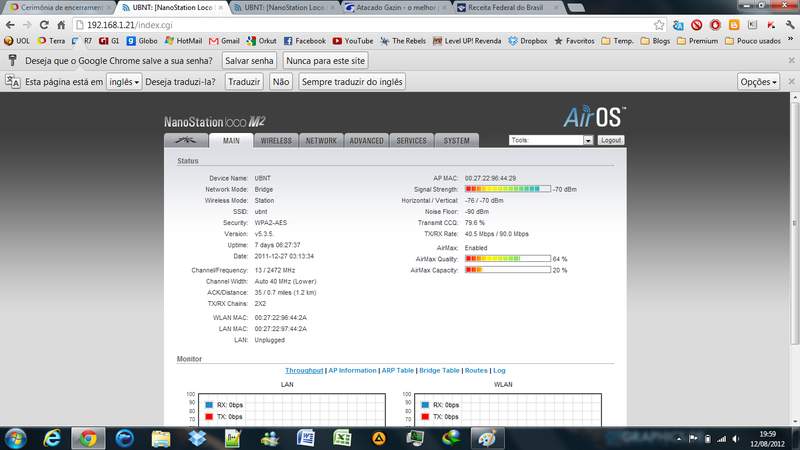Click the Salvar senha button
The width and height of the screenshot is (800, 450).
[249, 61]
